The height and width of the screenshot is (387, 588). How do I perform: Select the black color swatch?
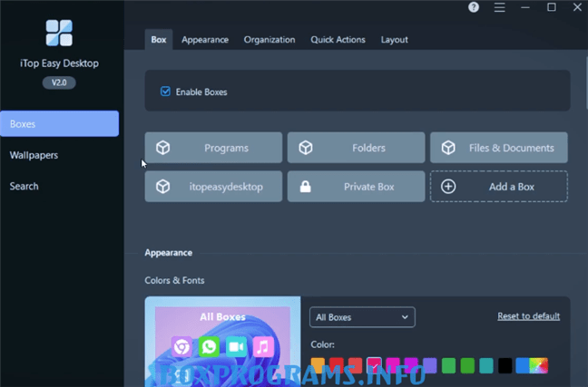505,365
